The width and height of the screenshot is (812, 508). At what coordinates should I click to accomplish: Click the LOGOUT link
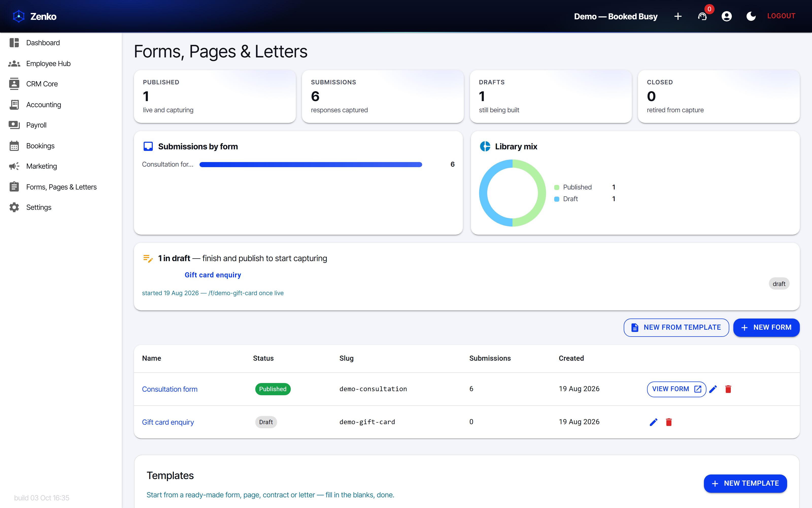(781, 16)
